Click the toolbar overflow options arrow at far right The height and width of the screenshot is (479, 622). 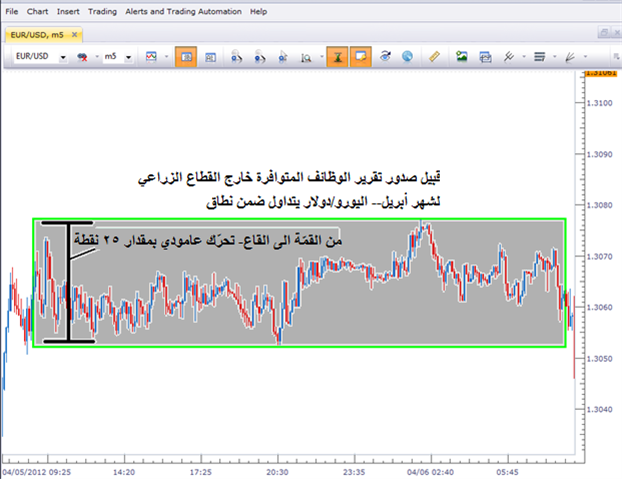click(616, 57)
